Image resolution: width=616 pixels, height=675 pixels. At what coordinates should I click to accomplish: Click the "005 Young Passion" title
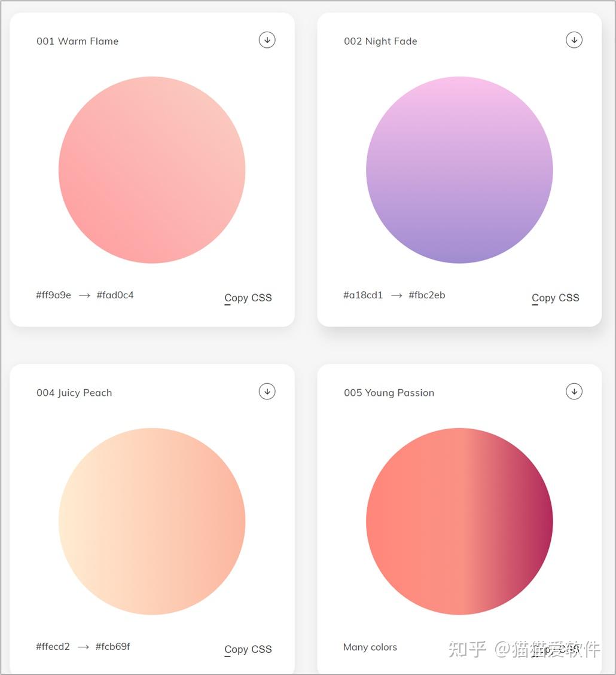pos(389,393)
